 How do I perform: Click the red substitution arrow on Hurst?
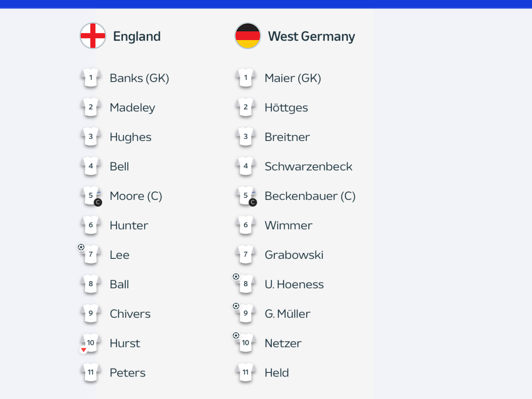pos(83,350)
